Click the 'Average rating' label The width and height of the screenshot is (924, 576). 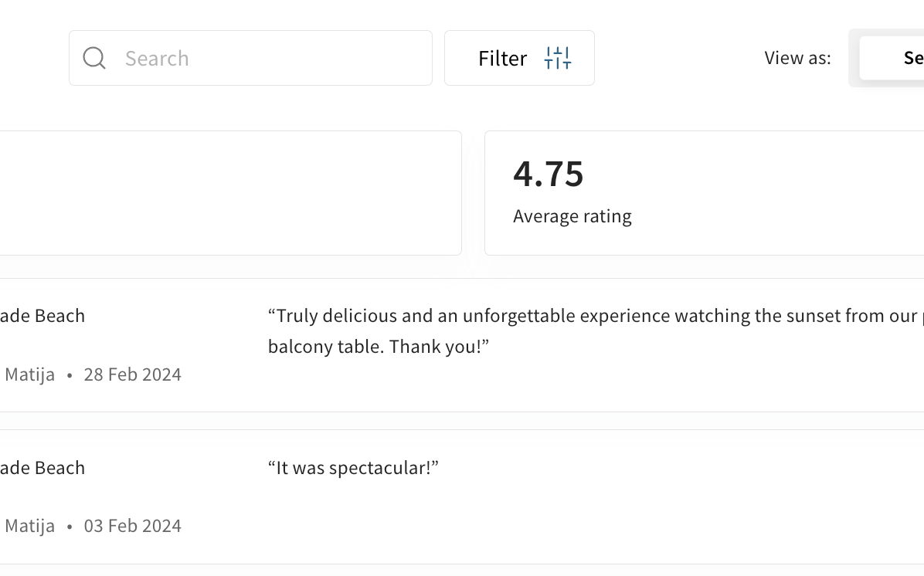coord(572,216)
